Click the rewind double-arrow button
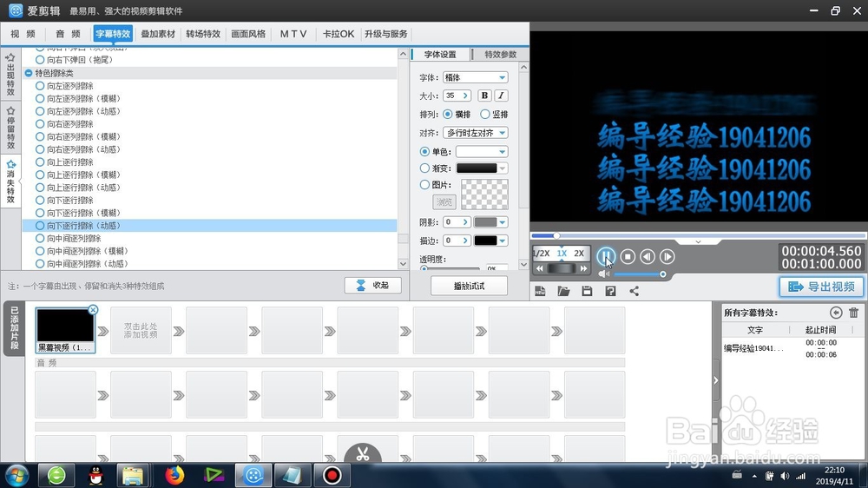 (x=540, y=268)
